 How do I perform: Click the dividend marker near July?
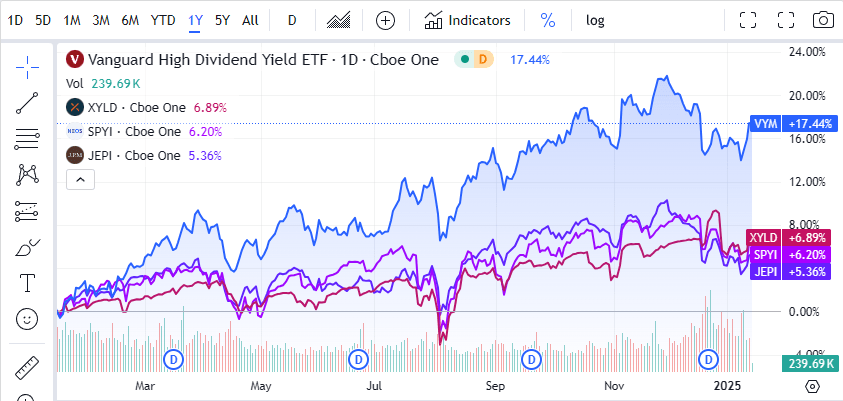[x=356, y=358]
